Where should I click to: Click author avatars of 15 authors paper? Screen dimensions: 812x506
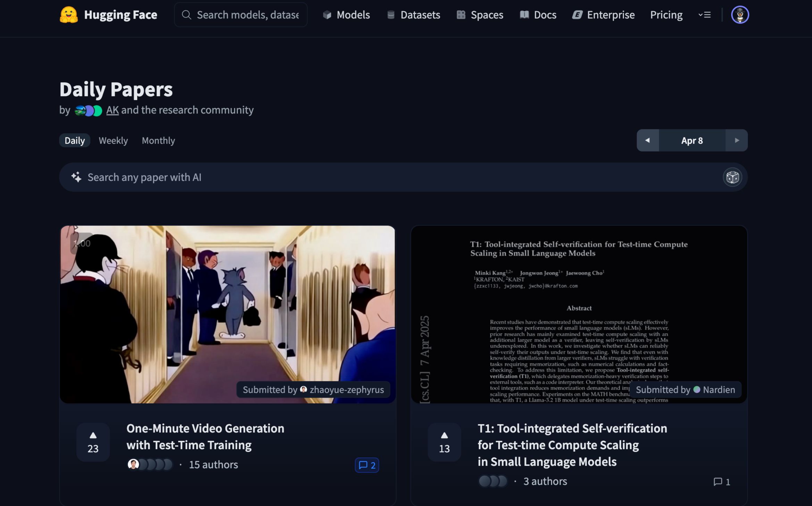coord(150,464)
